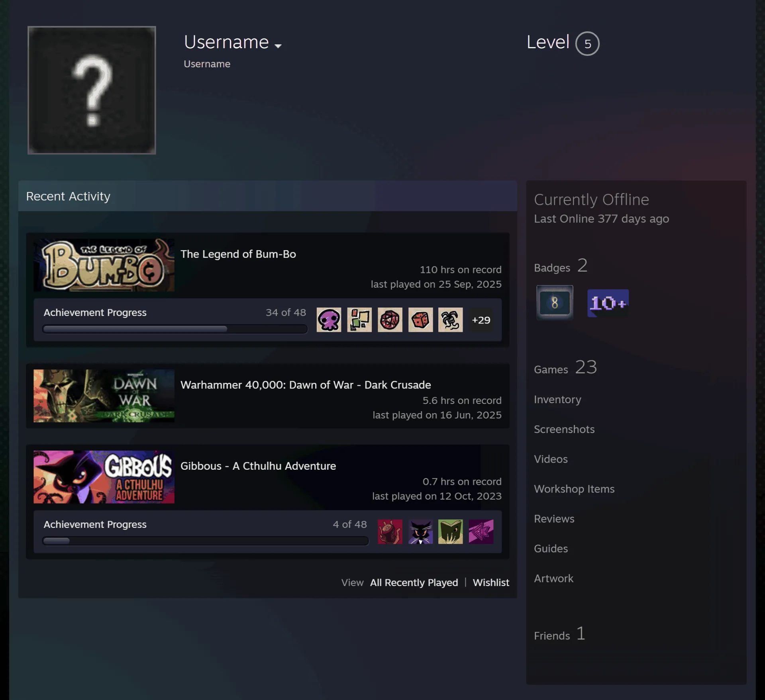Click Bum-Bo Achievement Progress label
This screenshot has width=765, height=700.
95,312
